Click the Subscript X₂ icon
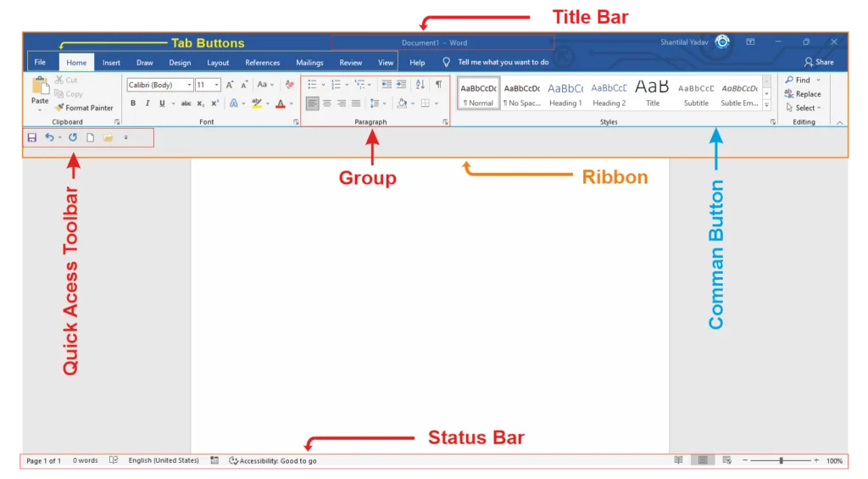868x479 pixels. point(201,103)
